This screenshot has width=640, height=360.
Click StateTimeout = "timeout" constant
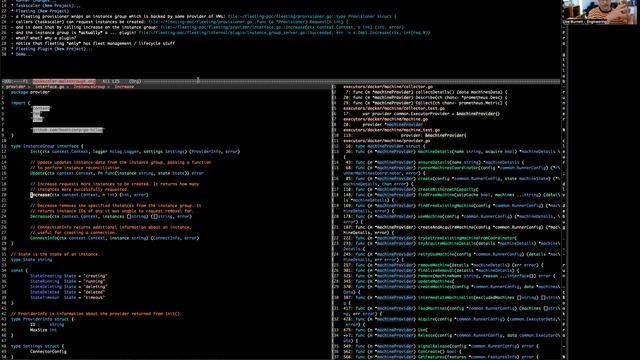click(68, 297)
